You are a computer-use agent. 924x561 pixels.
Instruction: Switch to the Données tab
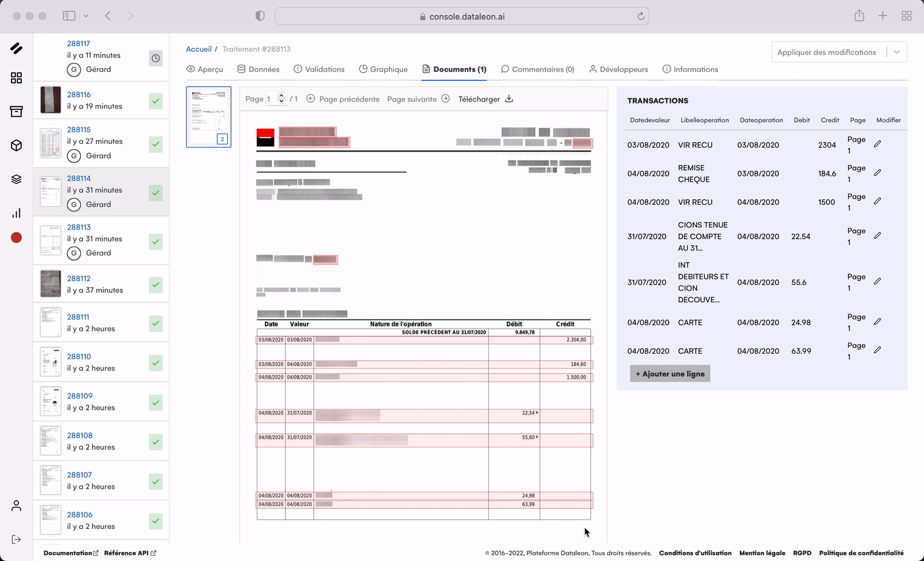[x=259, y=69]
